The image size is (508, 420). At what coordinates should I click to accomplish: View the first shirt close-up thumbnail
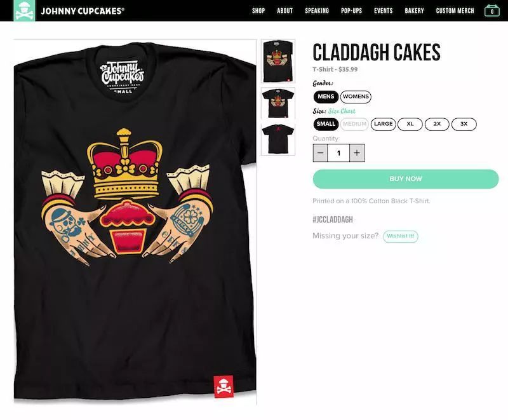click(x=278, y=61)
